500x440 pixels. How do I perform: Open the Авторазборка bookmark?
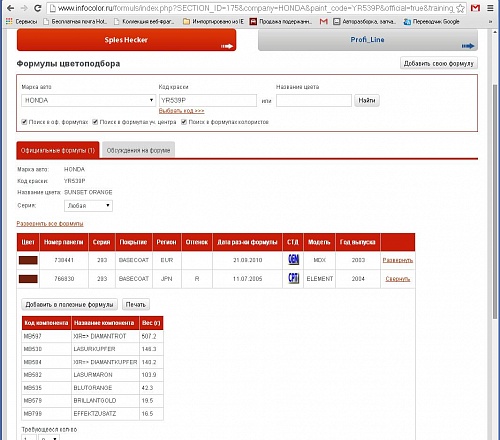tap(365, 22)
